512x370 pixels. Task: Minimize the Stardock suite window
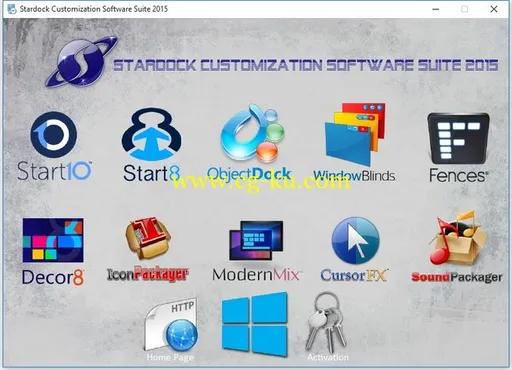tap(435, 9)
